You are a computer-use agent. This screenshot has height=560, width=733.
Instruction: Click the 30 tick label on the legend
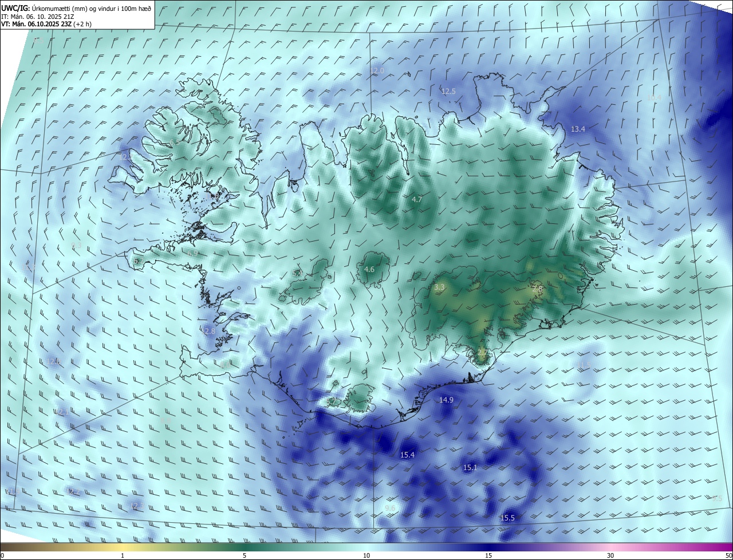(610, 555)
